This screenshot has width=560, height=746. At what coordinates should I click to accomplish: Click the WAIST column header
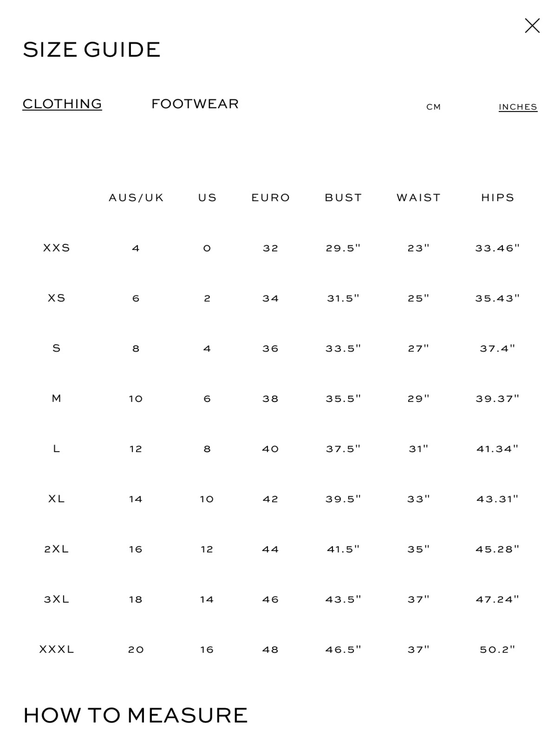click(x=418, y=198)
